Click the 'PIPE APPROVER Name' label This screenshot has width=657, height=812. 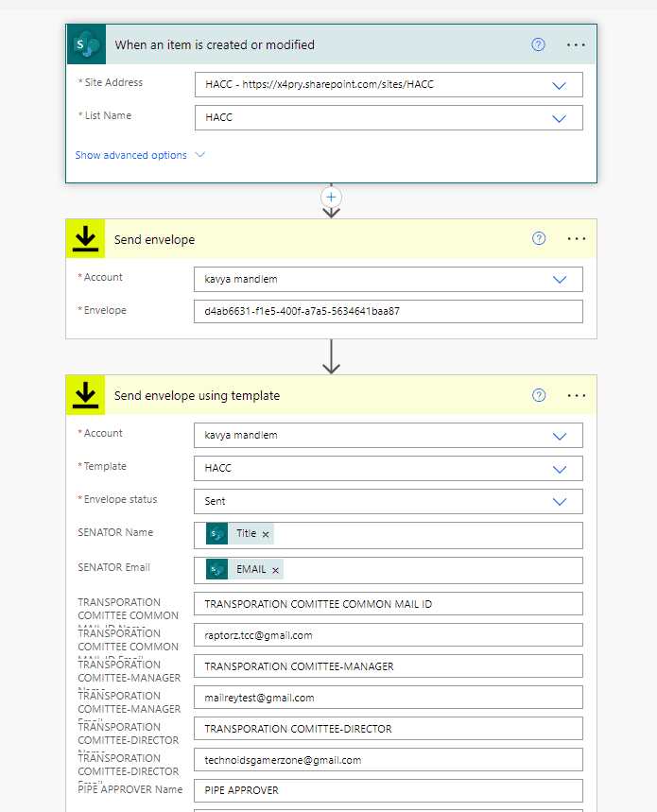(130, 789)
